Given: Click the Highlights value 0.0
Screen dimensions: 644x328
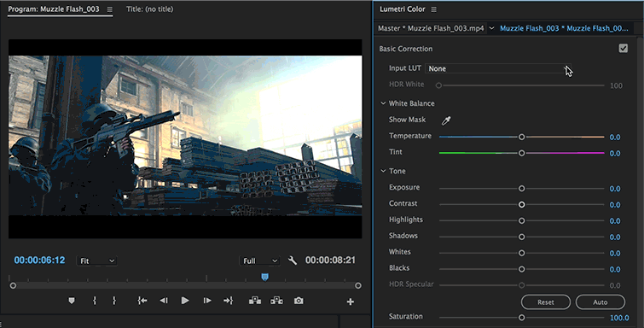Looking at the screenshot, I should click(x=615, y=221).
